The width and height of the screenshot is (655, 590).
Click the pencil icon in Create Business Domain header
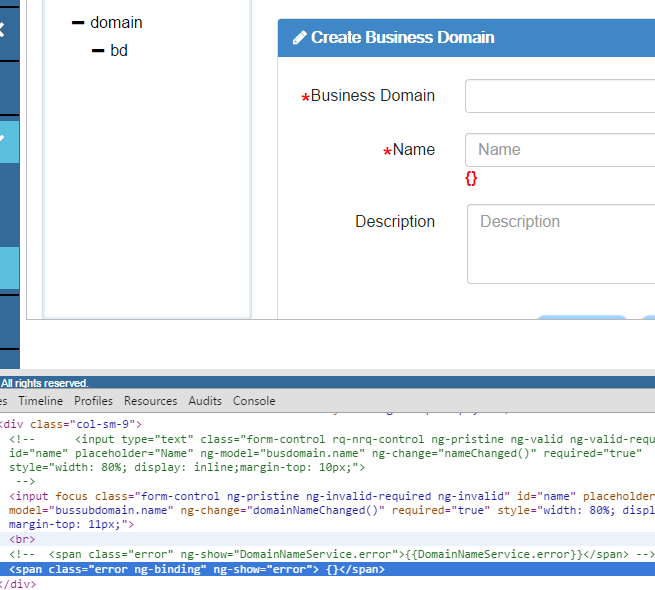click(x=300, y=38)
